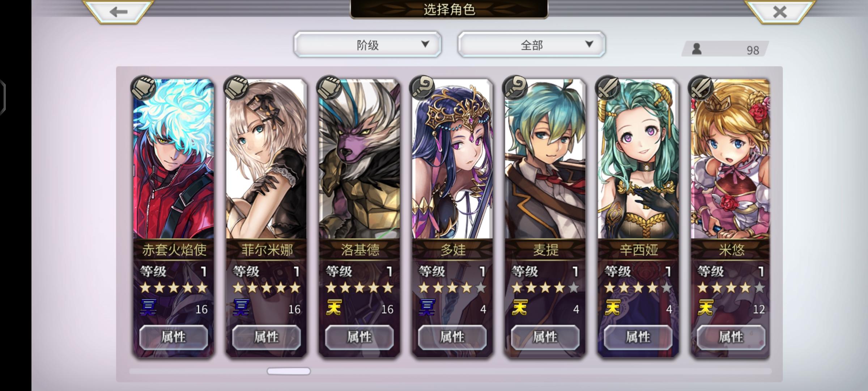Open the 阶级 sort dropdown
Image resolution: width=868 pixels, height=391 pixels.
point(367,45)
